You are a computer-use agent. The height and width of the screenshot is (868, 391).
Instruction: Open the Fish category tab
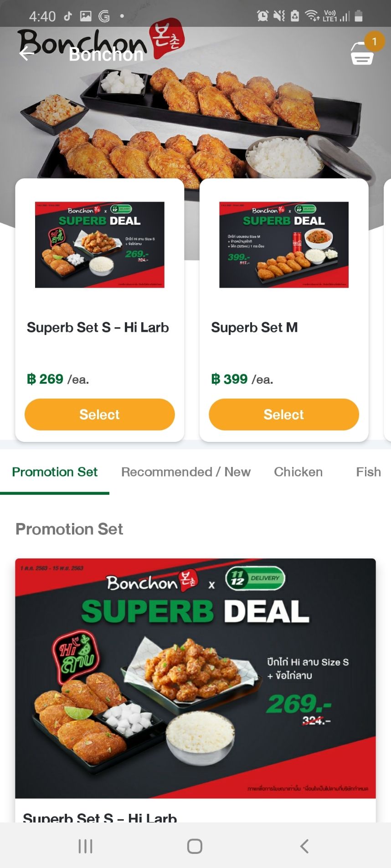(x=368, y=472)
